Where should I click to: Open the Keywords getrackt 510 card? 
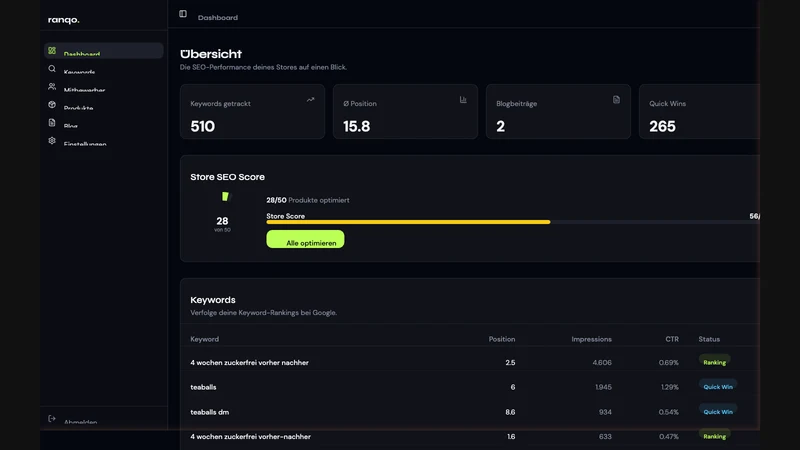253,112
